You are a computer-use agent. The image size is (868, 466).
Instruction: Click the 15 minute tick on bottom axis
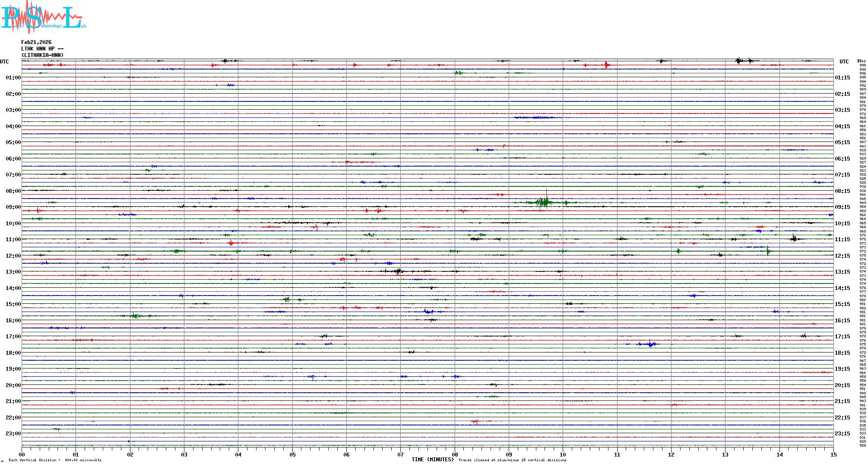(x=833, y=455)
